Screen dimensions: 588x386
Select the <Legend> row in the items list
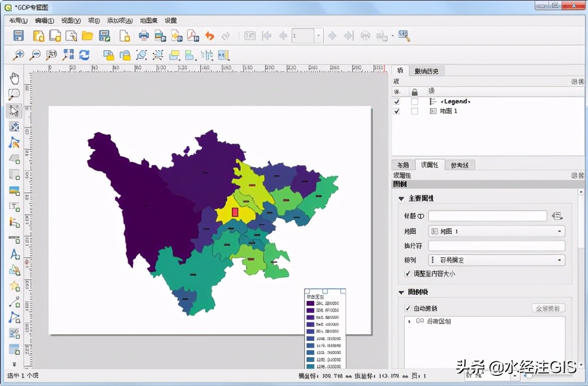[488, 102]
